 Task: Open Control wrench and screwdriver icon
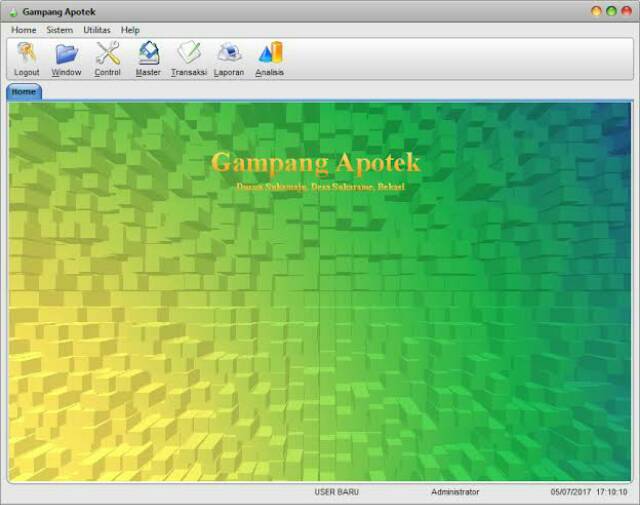(107, 54)
